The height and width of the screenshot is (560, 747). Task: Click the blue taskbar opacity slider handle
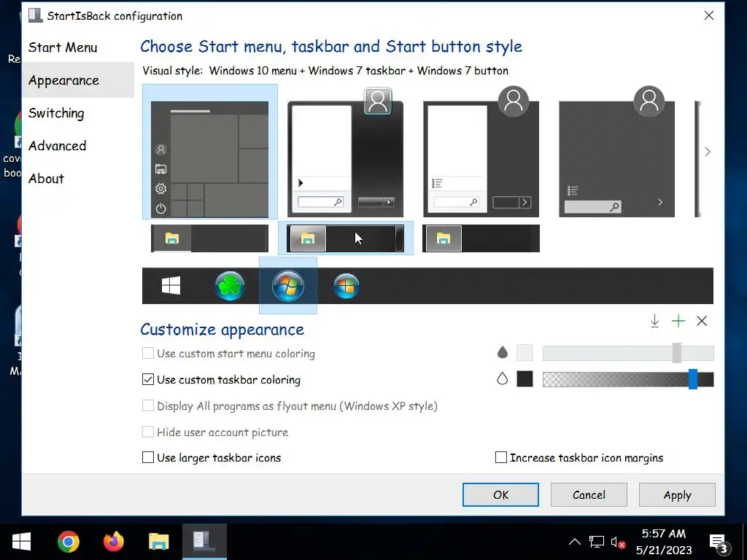(693, 379)
